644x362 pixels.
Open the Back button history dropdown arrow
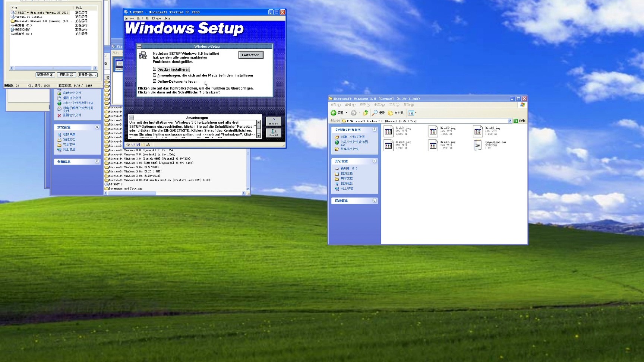coord(347,113)
